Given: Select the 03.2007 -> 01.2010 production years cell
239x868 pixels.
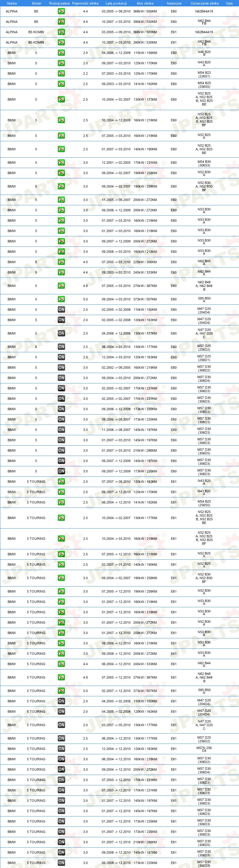Looking at the screenshot, I should [x=116, y=565].
